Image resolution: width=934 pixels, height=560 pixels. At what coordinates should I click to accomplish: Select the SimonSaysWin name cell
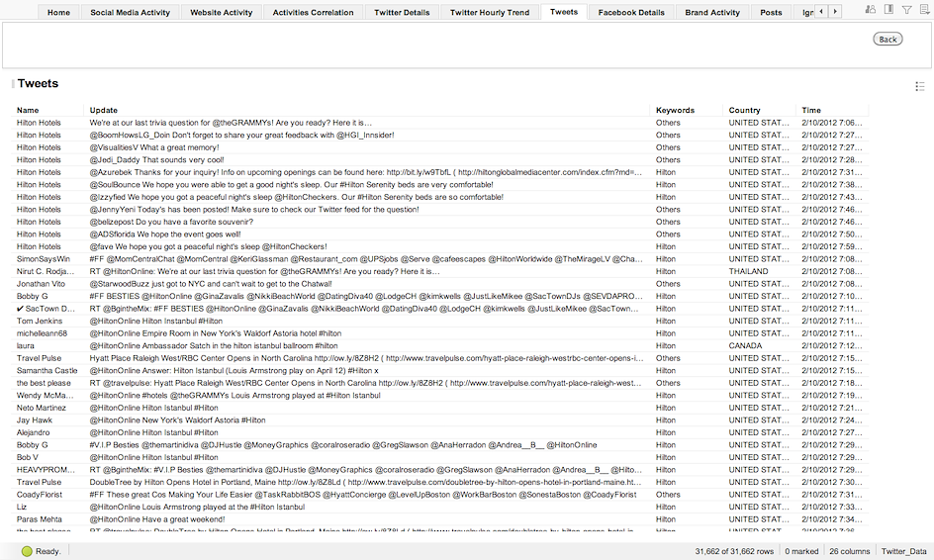44,259
